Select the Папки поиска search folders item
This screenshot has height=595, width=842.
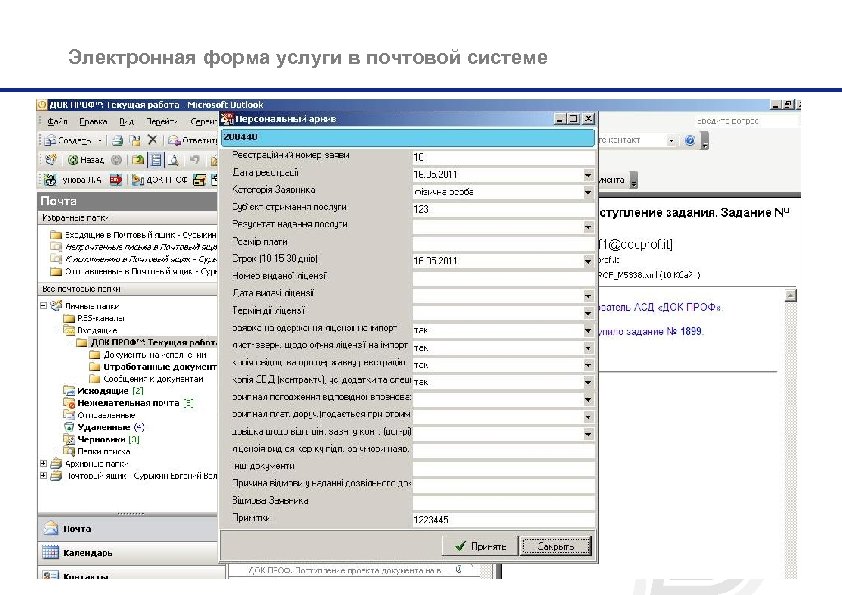pos(104,451)
